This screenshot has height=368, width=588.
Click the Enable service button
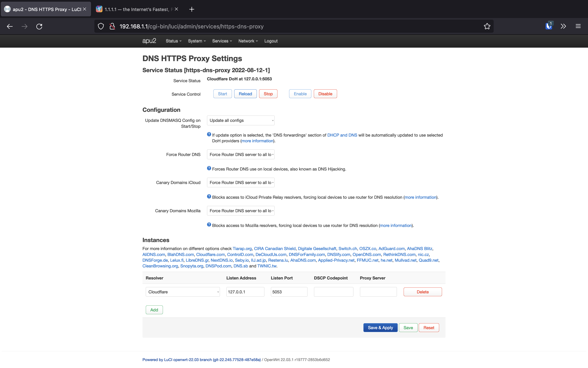(x=300, y=94)
